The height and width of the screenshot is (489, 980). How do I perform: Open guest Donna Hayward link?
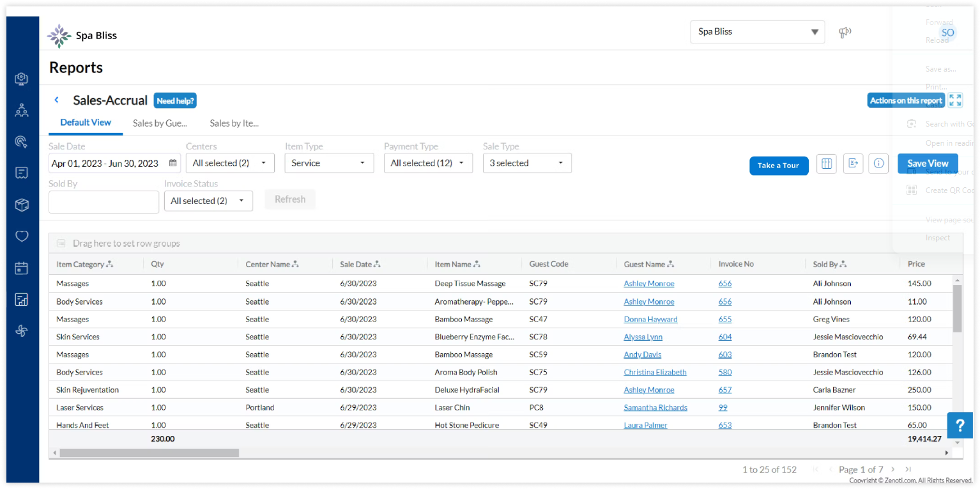[x=650, y=319]
